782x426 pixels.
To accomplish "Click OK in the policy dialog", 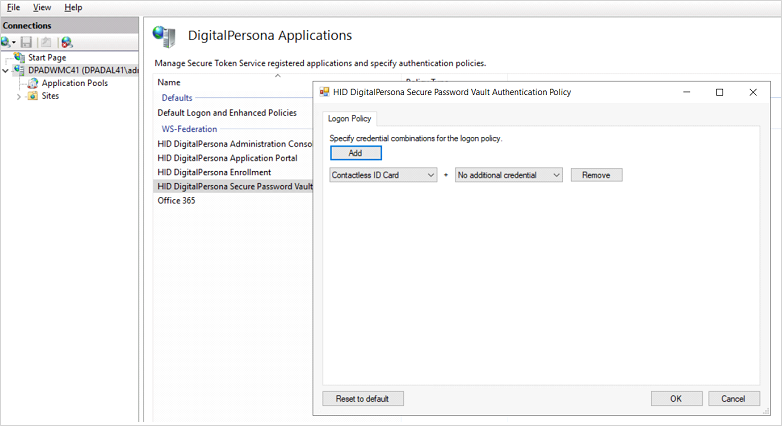I will tap(676, 399).
